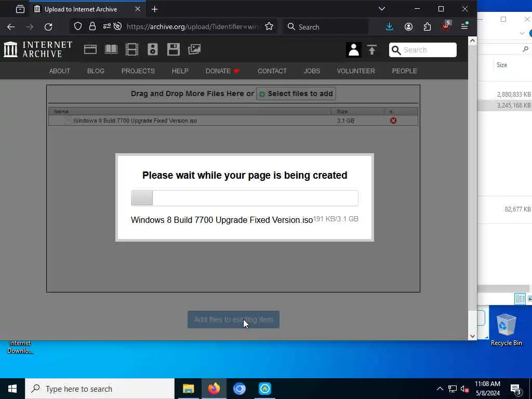Click the upload arrow icon in header
The height and width of the screenshot is (399, 532).
(x=372, y=50)
